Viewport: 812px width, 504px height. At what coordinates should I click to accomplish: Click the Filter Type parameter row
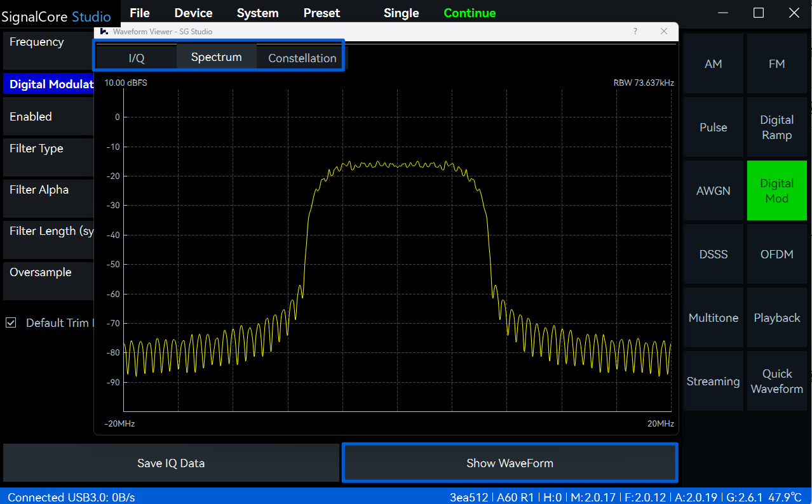pyautogui.click(x=48, y=157)
